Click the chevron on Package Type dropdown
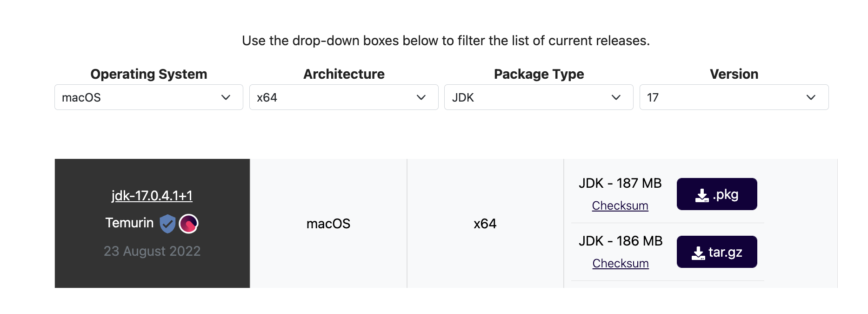Screen dimensions: 868x314 click(616, 97)
